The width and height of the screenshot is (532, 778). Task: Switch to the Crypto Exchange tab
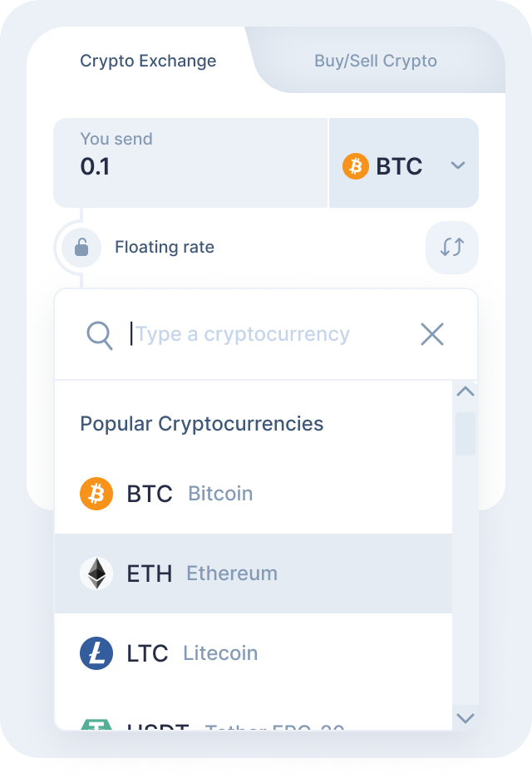pyautogui.click(x=148, y=61)
